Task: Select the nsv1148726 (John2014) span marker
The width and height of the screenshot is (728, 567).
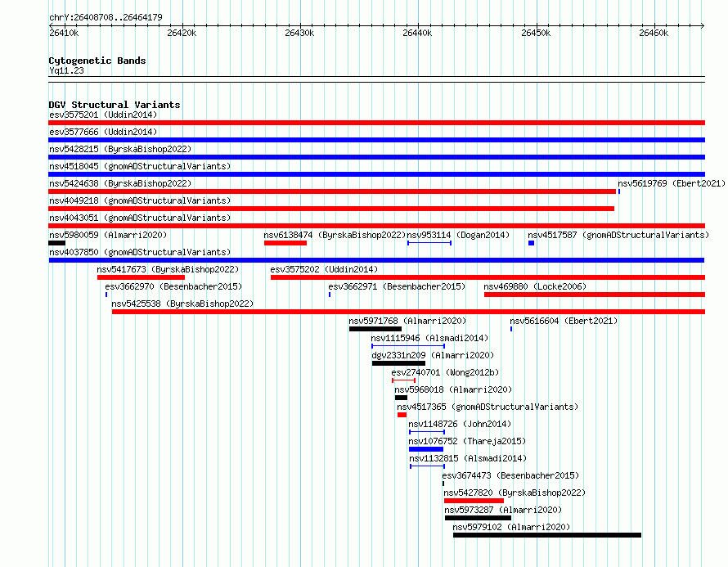Action: tap(427, 432)
